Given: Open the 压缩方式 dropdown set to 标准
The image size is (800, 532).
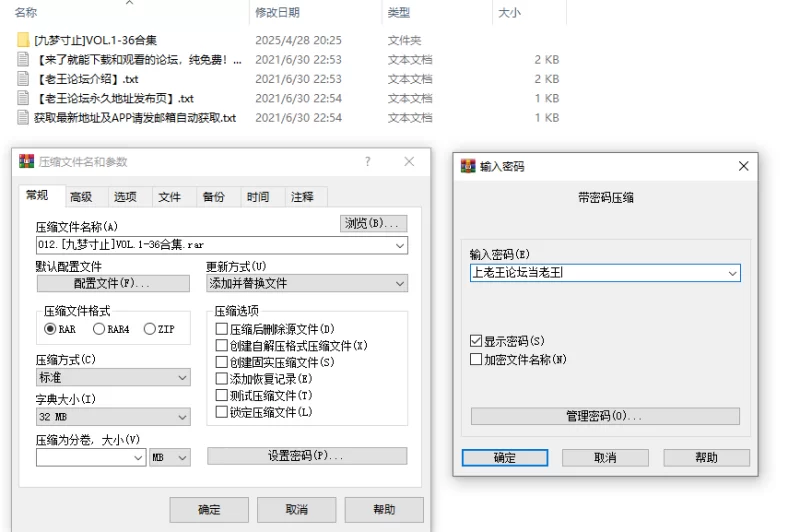Looking at the screenshot, I should [x=182, y=378].
